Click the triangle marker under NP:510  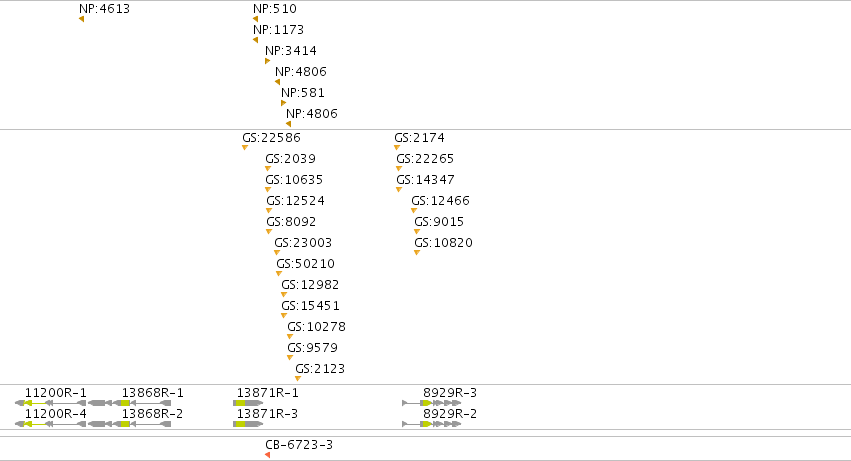click(x=256, y=19)
